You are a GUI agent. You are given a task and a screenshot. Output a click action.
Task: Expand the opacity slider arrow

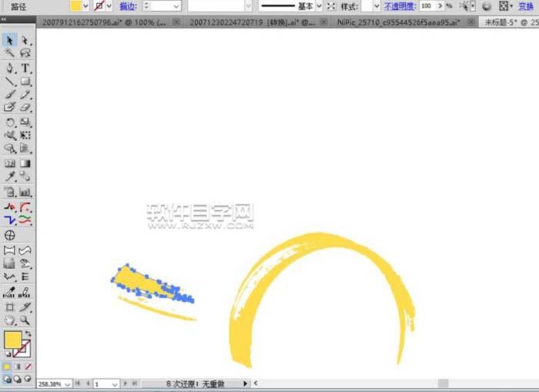point(440,6)
